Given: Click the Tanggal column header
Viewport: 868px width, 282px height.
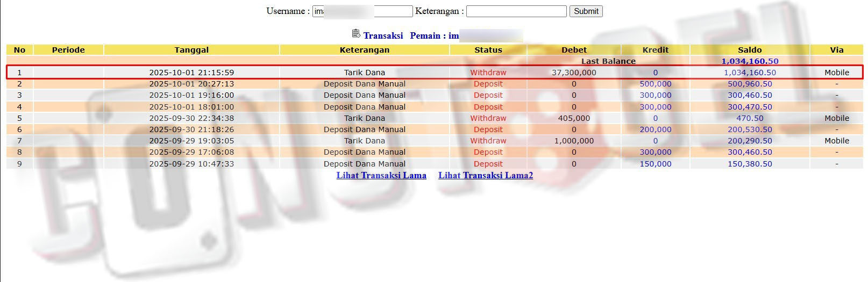Looking at the screenshot, I should point(191,50).
